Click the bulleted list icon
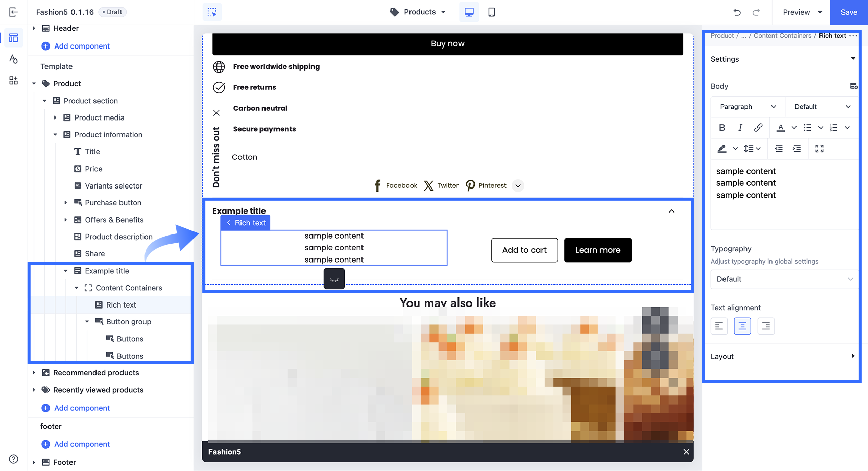This screenshot has height=471, width=868. (x=807, y=128)
